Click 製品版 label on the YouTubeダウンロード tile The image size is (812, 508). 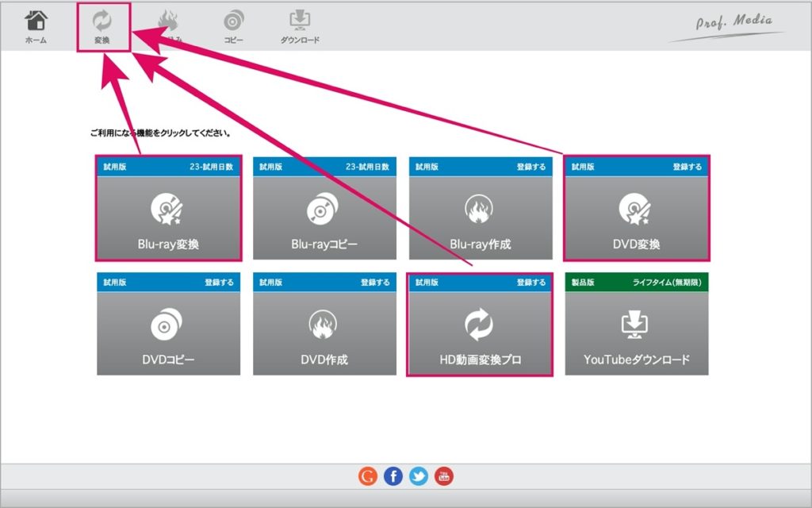tap(583, 283)
